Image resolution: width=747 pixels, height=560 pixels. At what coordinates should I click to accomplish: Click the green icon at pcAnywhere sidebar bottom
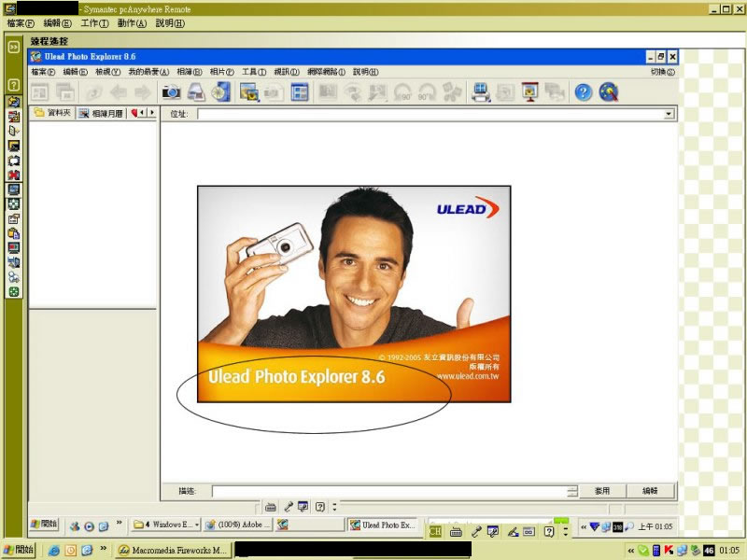[14, 292]
